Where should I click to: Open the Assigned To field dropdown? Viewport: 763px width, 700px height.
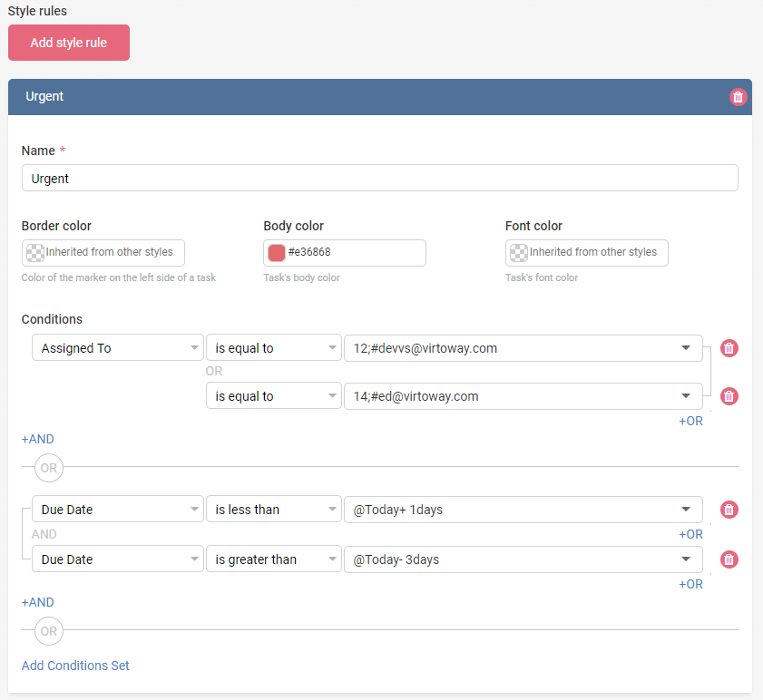118,347
